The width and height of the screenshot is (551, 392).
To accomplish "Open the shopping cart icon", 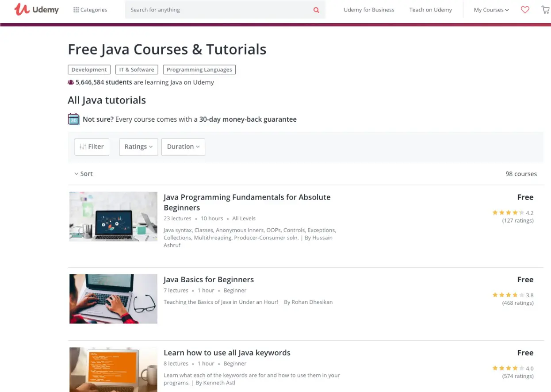I will 545,10.
